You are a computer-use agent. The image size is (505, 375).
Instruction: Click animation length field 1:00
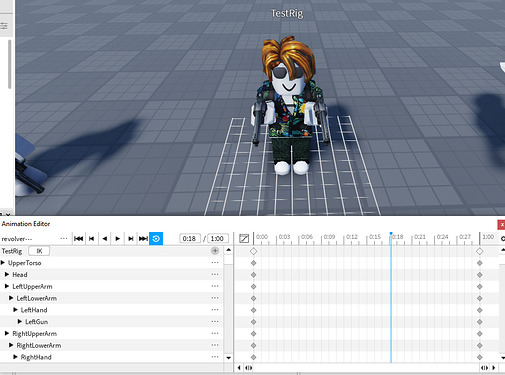pyautogui.click(x=218, y=239)
